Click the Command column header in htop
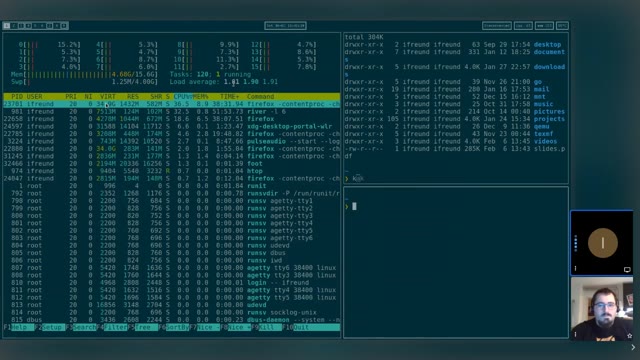Image resolution: width=640 pixels, height=360 pixels. [x=260, y=97]
